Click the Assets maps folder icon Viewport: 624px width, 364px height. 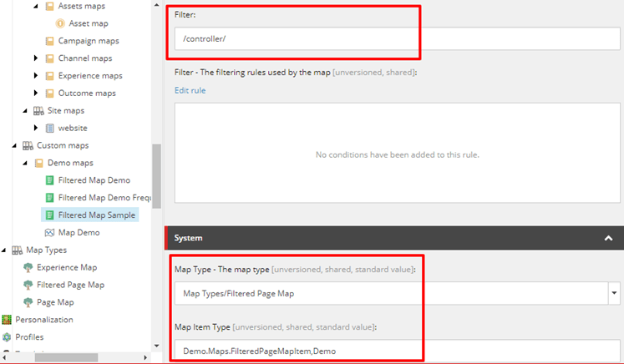tap(49, 6)
